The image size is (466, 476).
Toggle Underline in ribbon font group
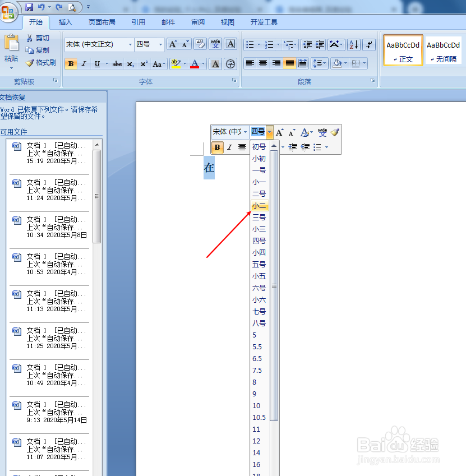click(x=97, y=64)
